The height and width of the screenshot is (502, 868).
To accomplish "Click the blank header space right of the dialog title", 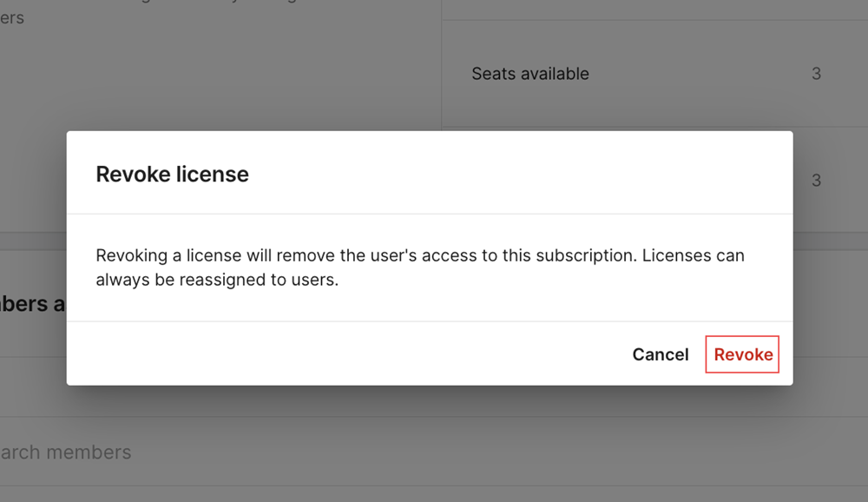I will point(520,173).
